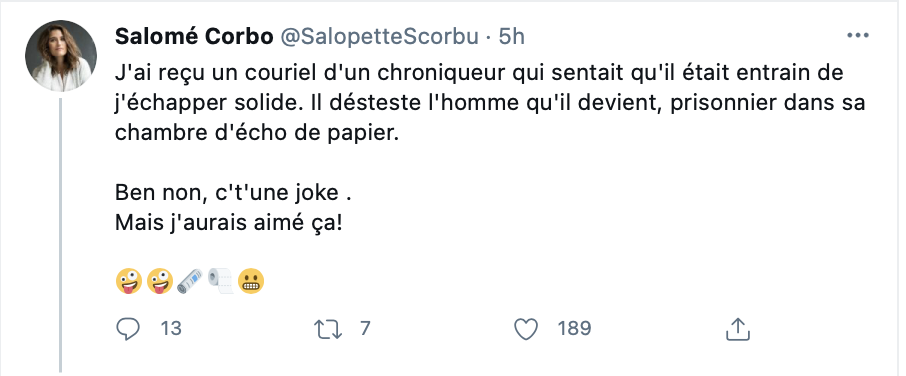This screenshot has height=376, width=906.
Task: Open the share menu via upload-arrow icon
Action: pyautogui.click(x=737, y=329)
